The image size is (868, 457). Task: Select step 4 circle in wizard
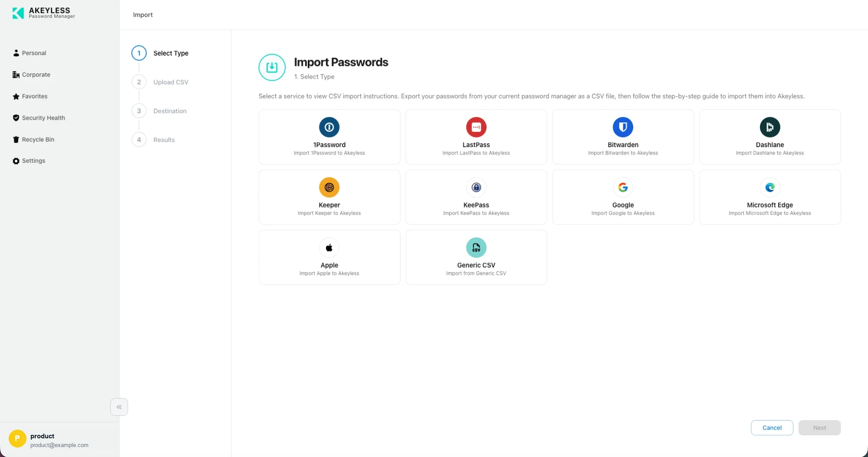[139, 140]
